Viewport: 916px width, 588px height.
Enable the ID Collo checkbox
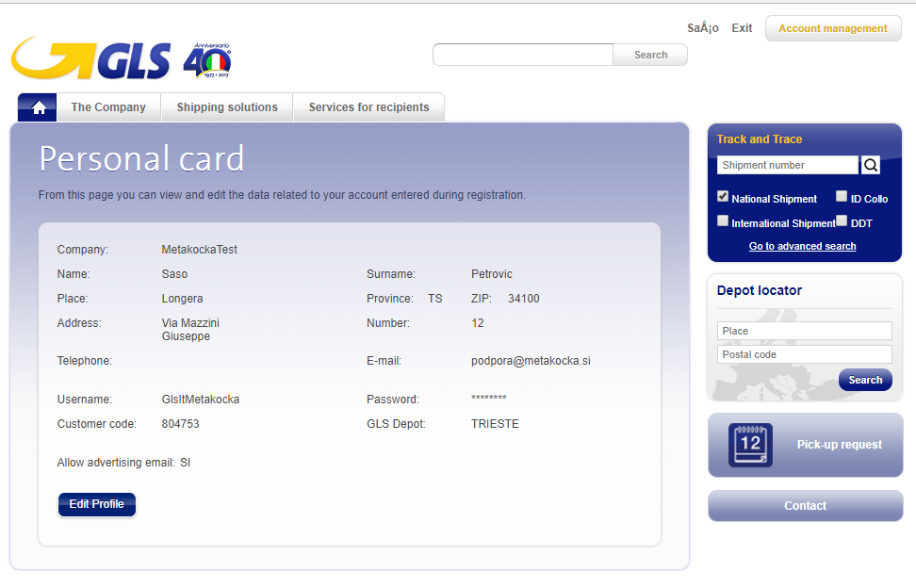click(x=842, y=196)
